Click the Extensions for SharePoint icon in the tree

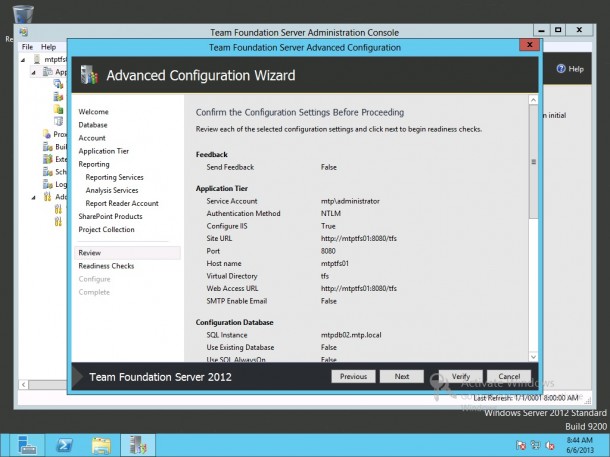(x=47, y=159)
